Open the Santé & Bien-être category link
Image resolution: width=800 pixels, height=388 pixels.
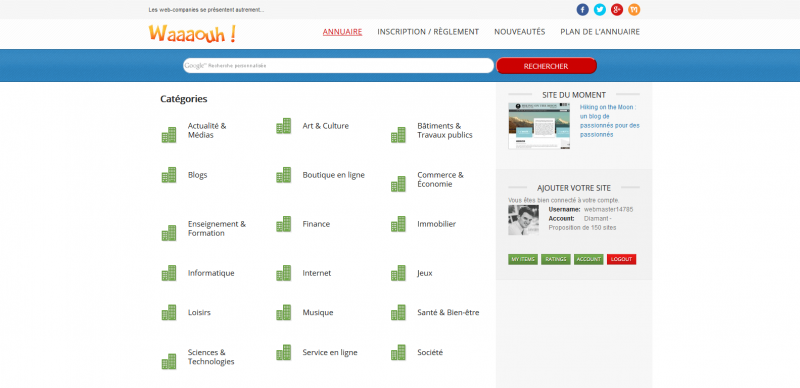tap(448, 312)
